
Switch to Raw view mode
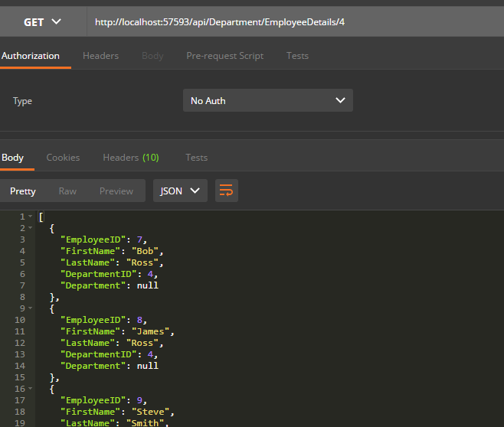tap(67, 191)
